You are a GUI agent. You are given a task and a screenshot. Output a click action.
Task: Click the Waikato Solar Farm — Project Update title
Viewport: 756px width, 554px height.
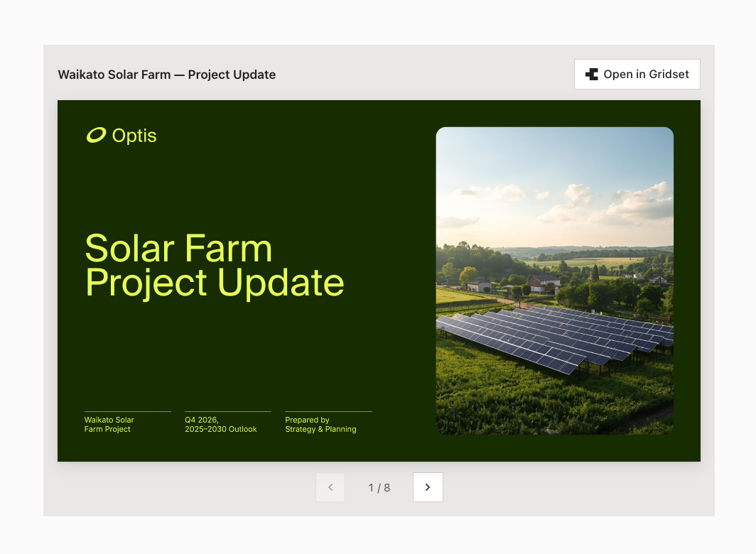pos(167,75)
